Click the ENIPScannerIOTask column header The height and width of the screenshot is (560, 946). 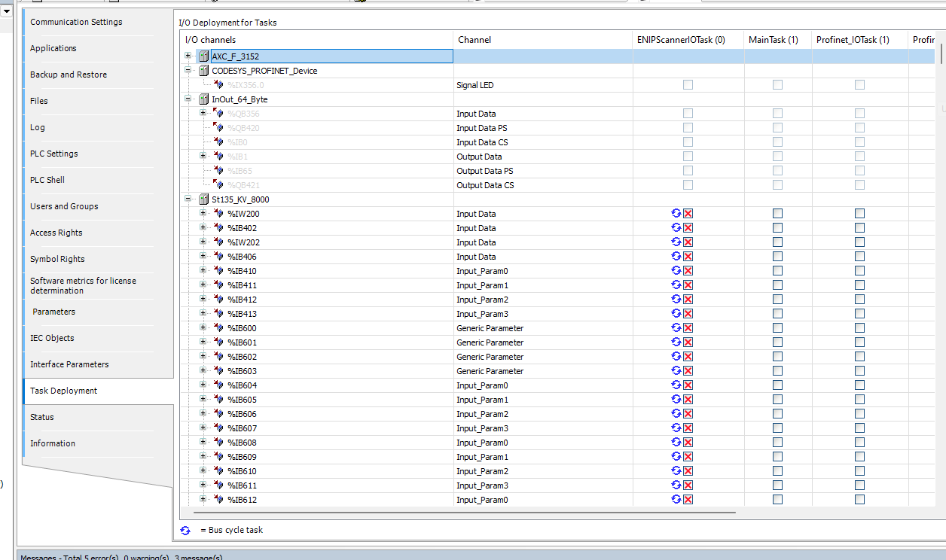[x=688, y=40]
